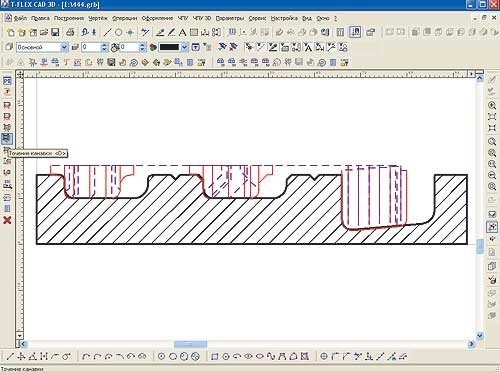This screenshot has width=500, height=373.
Task: Toggle the highlighted groove turning tool
Action: point(7,138)
